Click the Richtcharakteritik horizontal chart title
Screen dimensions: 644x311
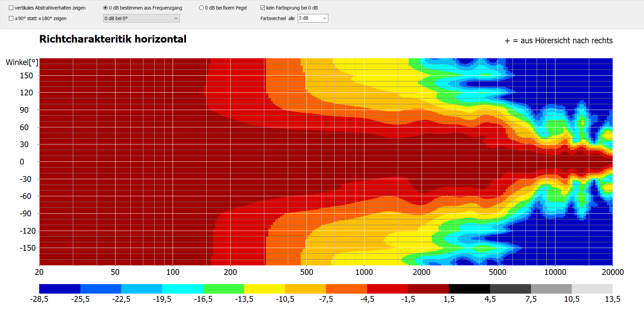pyautogui.click(x=113, y=39)
